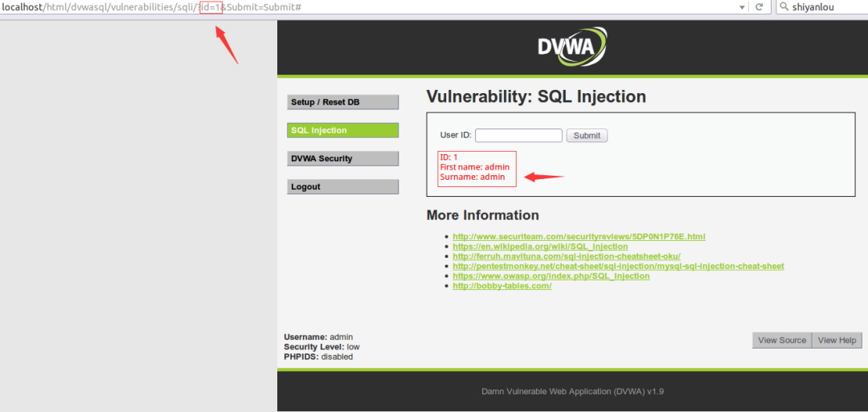Open the bobby-tables.com link
Viewport: 868px width, 412px height.
(502, 286)
